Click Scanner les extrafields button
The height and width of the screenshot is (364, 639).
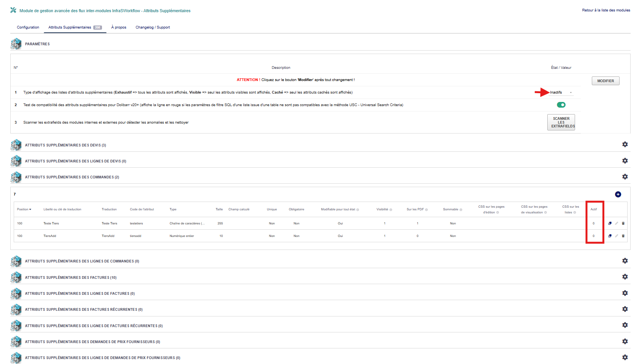(561, 122)
